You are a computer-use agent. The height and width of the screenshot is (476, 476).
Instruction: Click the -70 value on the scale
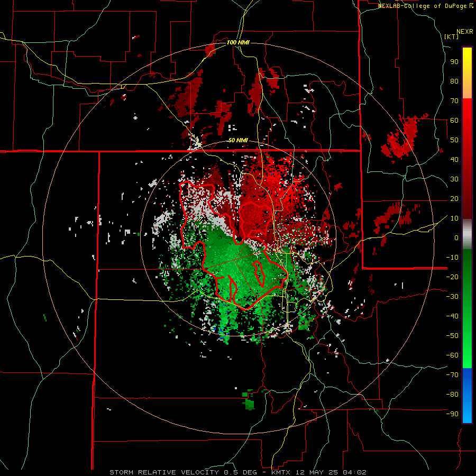click(x=452, y=374)
